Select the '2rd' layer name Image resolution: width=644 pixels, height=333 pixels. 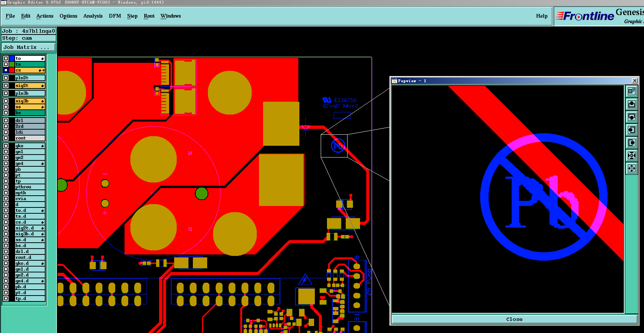[30, 126]
